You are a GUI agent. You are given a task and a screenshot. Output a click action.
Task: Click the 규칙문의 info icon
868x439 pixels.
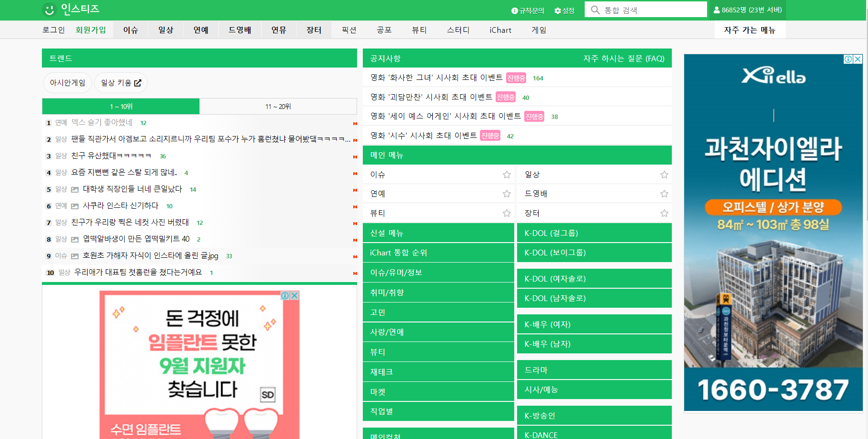(x=513, y=10)
